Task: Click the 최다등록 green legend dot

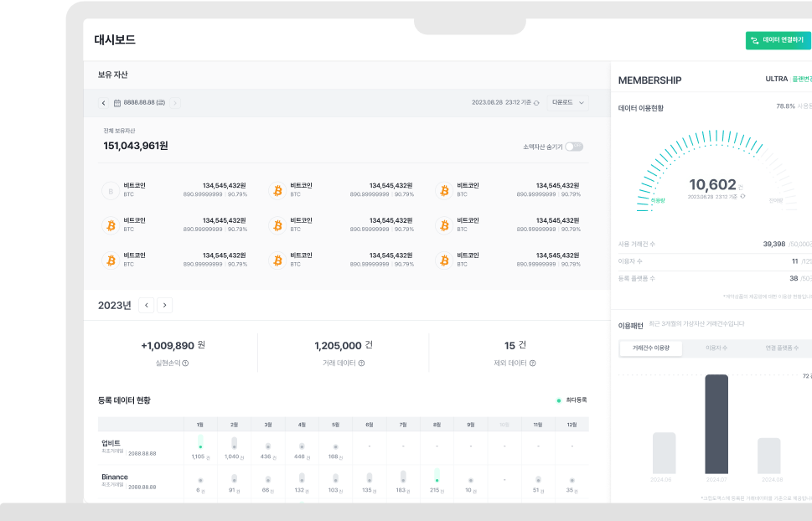Action: [559, 400]
